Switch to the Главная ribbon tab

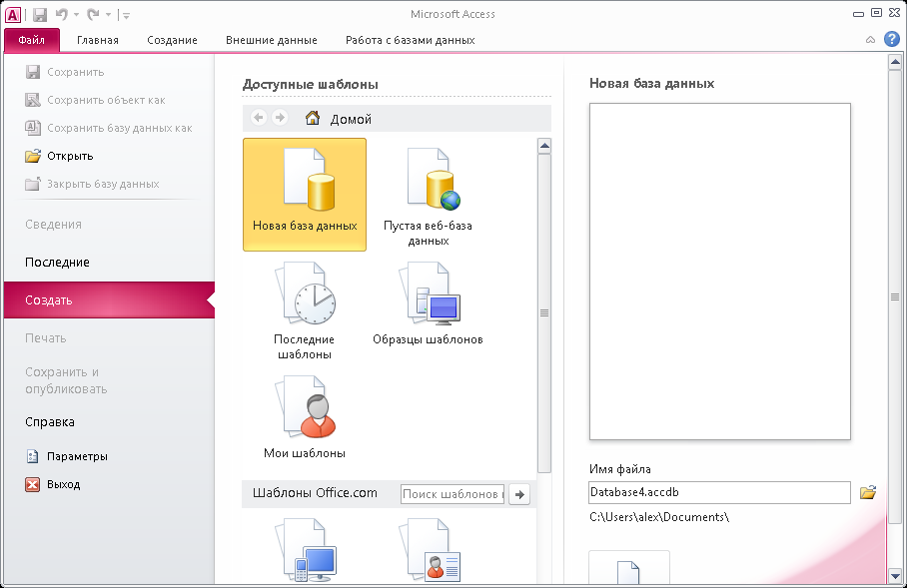[x=98, y=40]
